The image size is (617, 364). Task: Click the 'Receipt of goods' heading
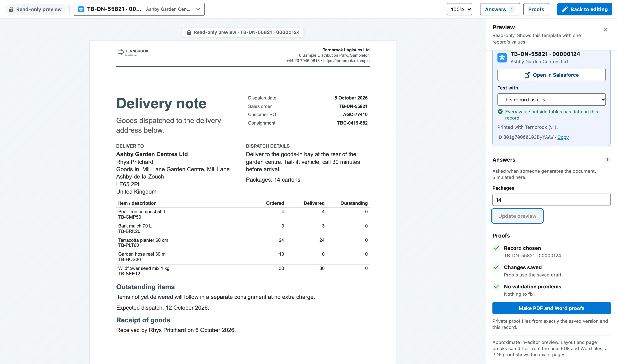coord(143,320)
